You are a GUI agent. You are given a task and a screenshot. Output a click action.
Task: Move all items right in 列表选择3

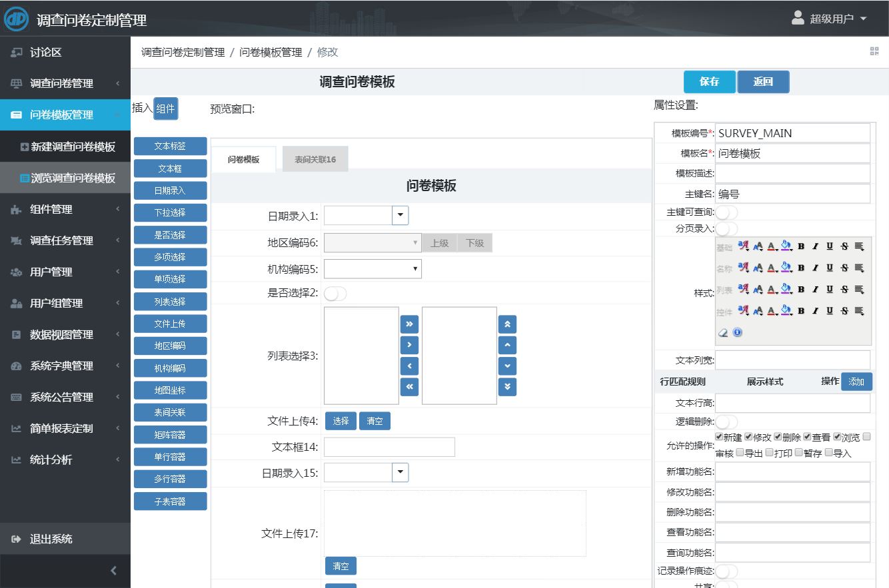409,324
